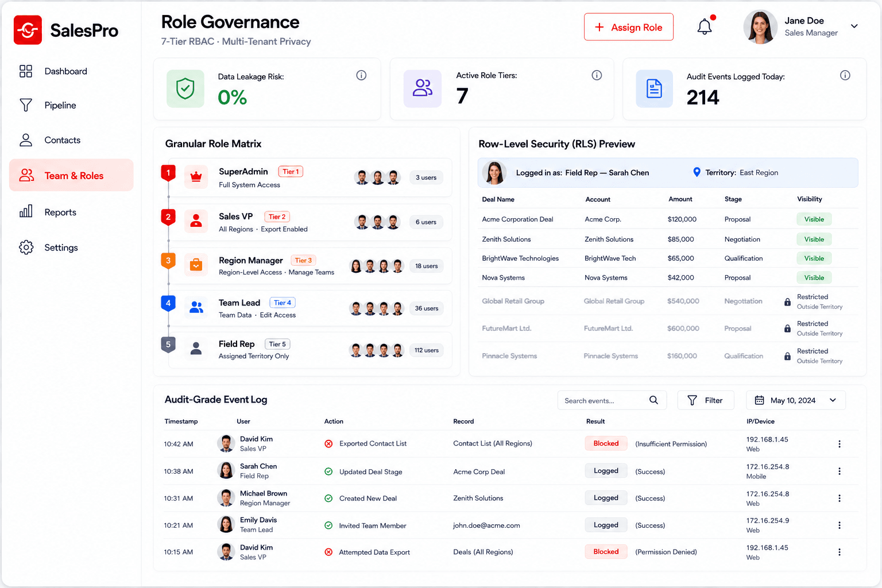882x588 pixels.
Task: Open Reports in the sidebar
Action: 71,212
